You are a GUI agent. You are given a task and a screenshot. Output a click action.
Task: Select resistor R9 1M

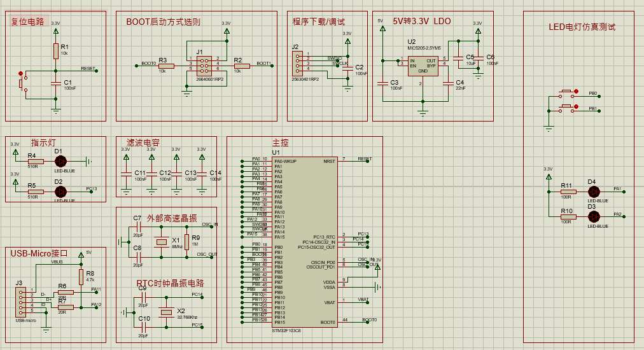click(x=187, y=242)
